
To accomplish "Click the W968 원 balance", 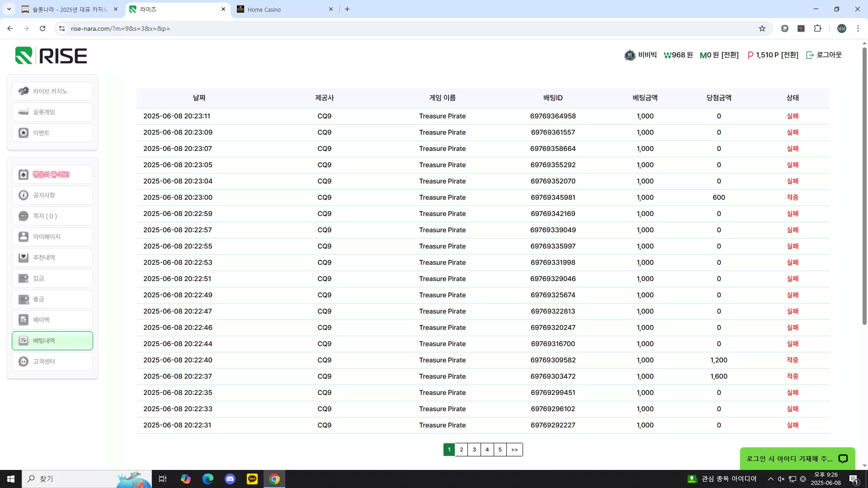I will pyautogui.click(x=678, y=55).
